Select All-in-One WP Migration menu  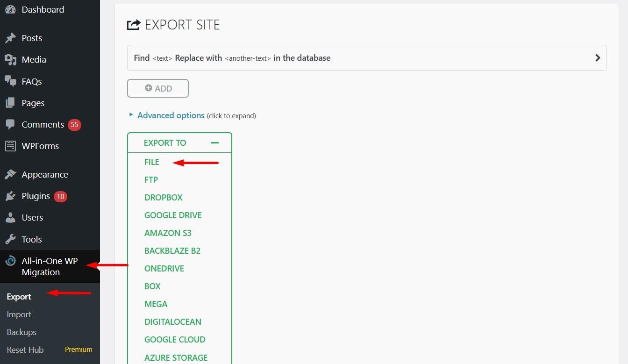coord(50,266)
